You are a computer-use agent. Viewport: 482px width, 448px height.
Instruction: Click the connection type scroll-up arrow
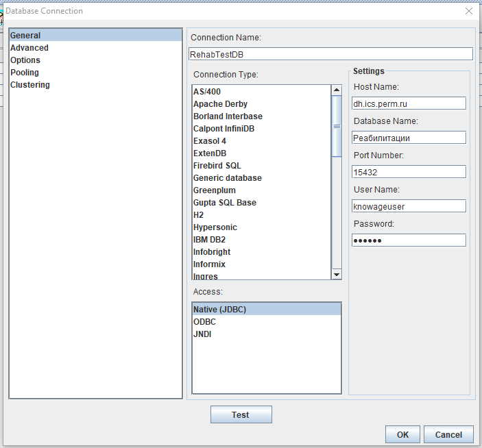click(x=337, y=90)
